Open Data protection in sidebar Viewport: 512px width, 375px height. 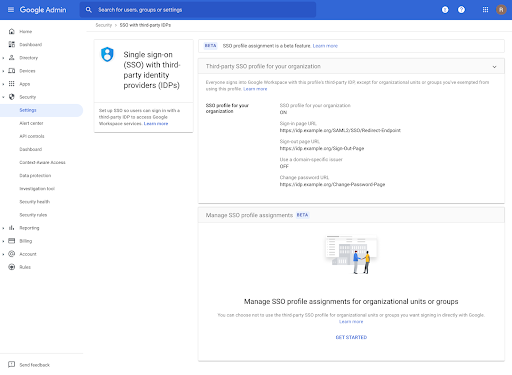point(35,175)
